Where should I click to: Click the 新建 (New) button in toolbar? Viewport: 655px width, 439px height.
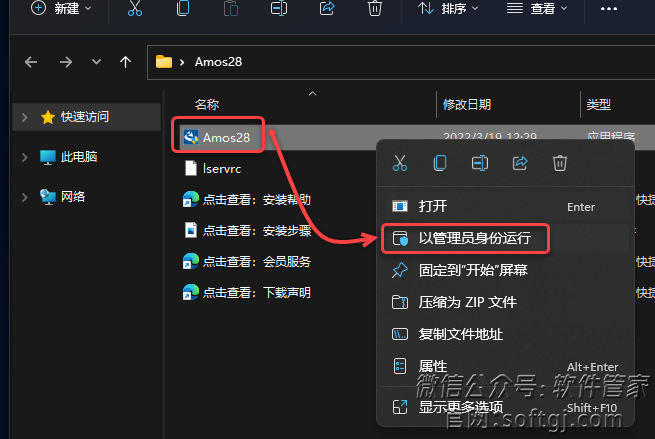tap(61, 8)
